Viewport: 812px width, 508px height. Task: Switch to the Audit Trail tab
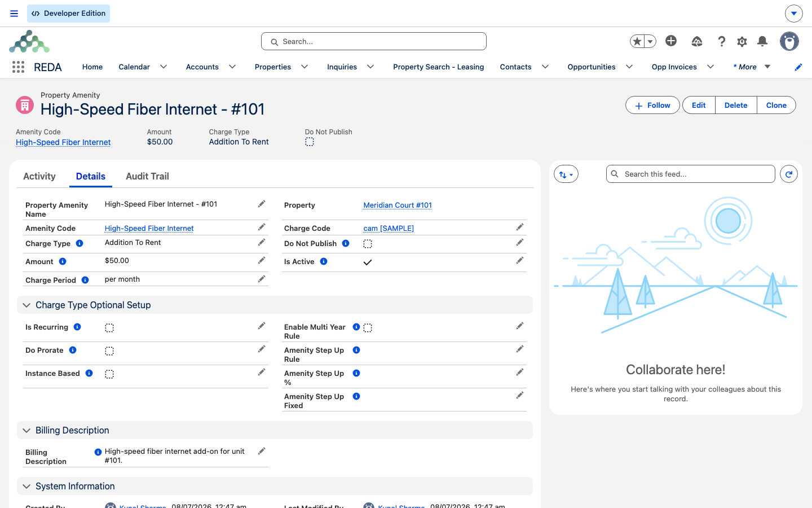pos(147,176)
